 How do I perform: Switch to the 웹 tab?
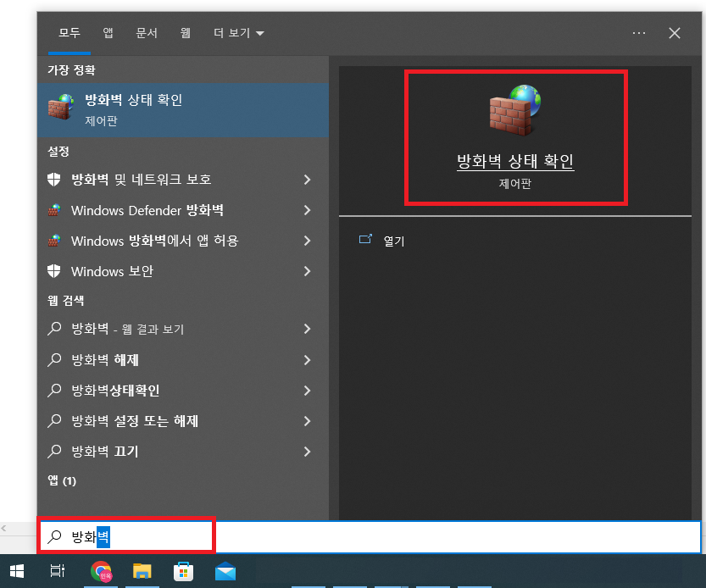186,33
